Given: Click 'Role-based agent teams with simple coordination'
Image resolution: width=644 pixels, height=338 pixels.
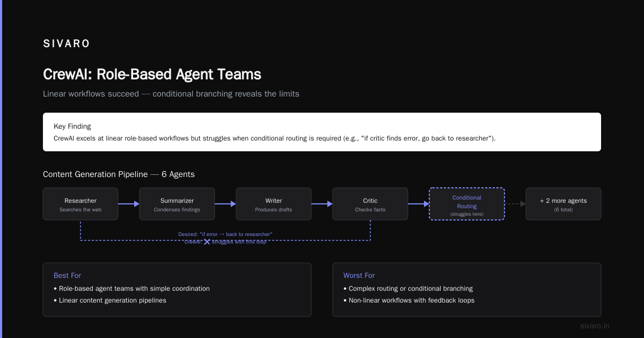Looking at the screenshot, I should point(131,289).
